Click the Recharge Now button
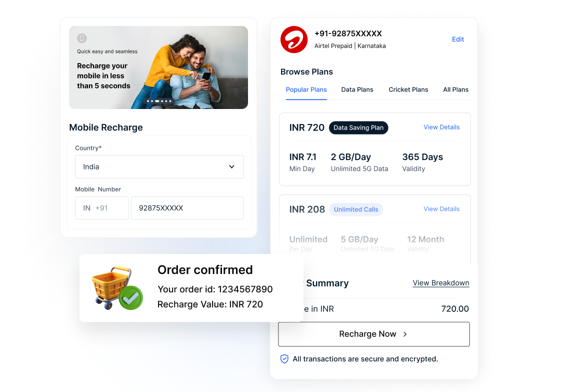562x392 pixels. click(x=374, y=334)
